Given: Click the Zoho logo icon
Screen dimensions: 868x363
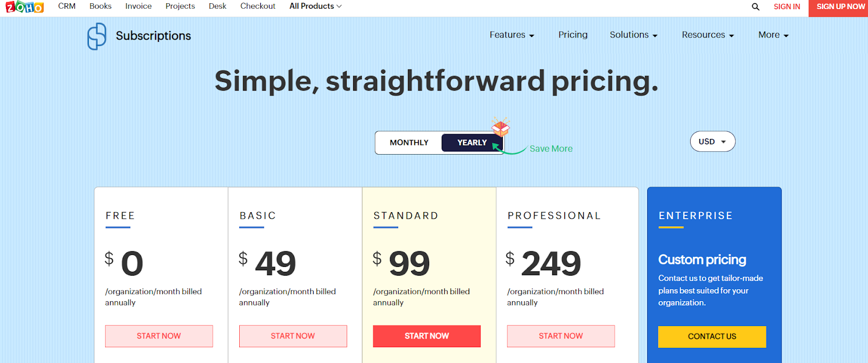Looking at the screenshot, I should 24,7.
